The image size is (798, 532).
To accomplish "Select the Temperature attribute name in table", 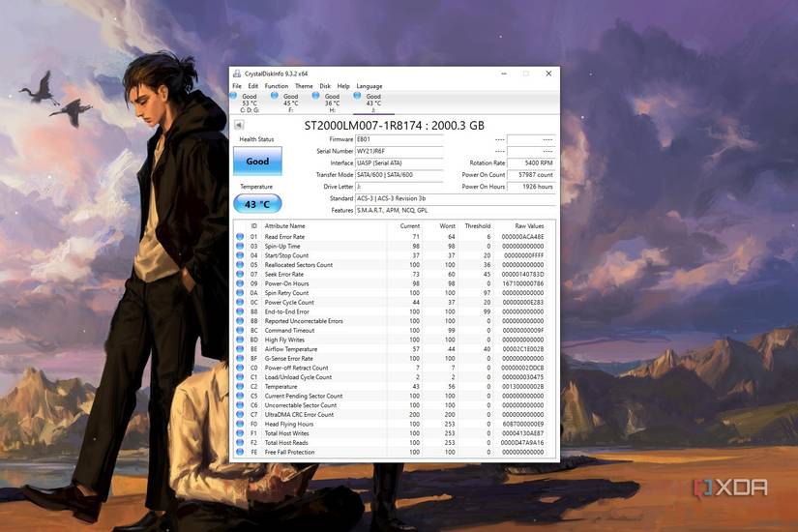I will coord(281,386).
